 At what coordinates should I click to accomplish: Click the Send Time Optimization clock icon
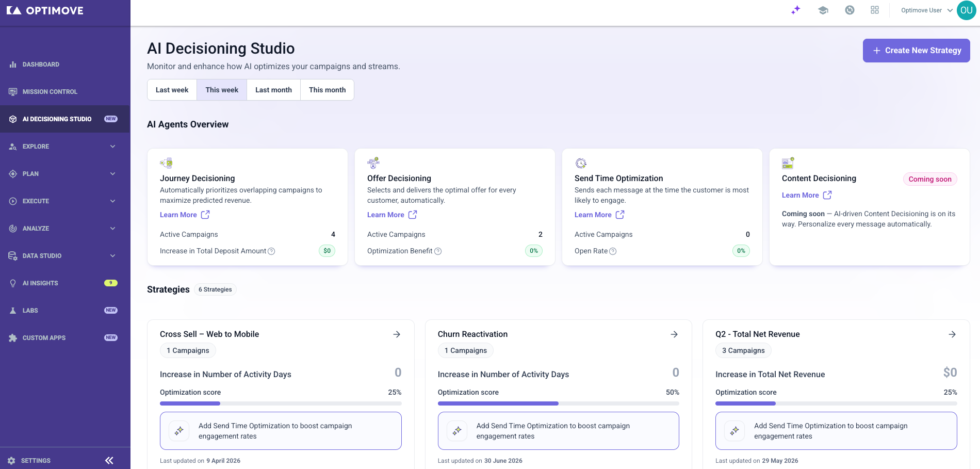tap(581, 163)
